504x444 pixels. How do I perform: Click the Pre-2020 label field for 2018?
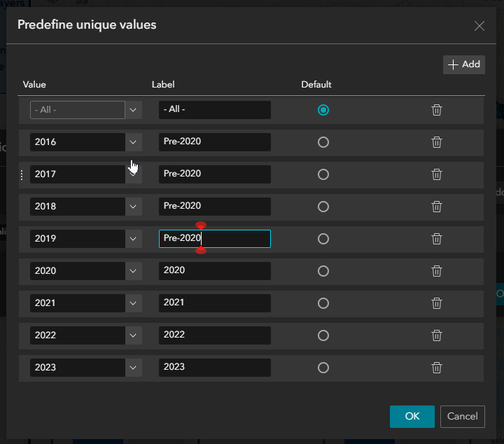pyautogui.click(x=214, y=207)
